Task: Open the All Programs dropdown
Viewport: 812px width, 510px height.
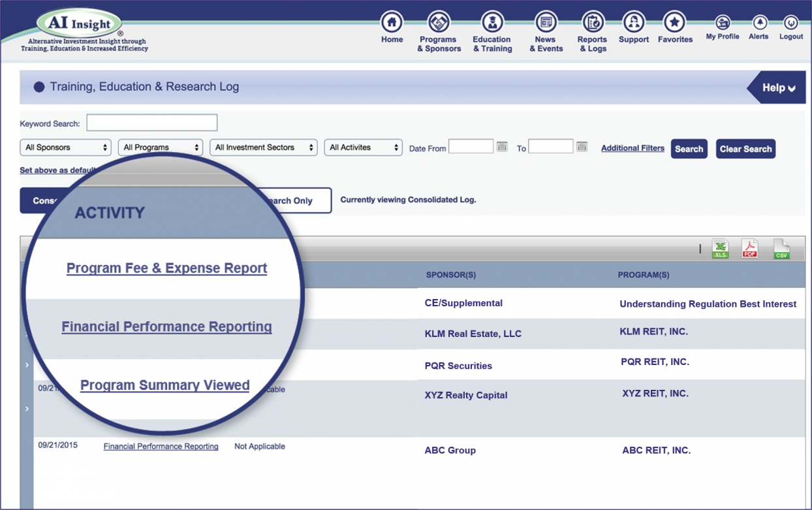Action: pos(161,148)
